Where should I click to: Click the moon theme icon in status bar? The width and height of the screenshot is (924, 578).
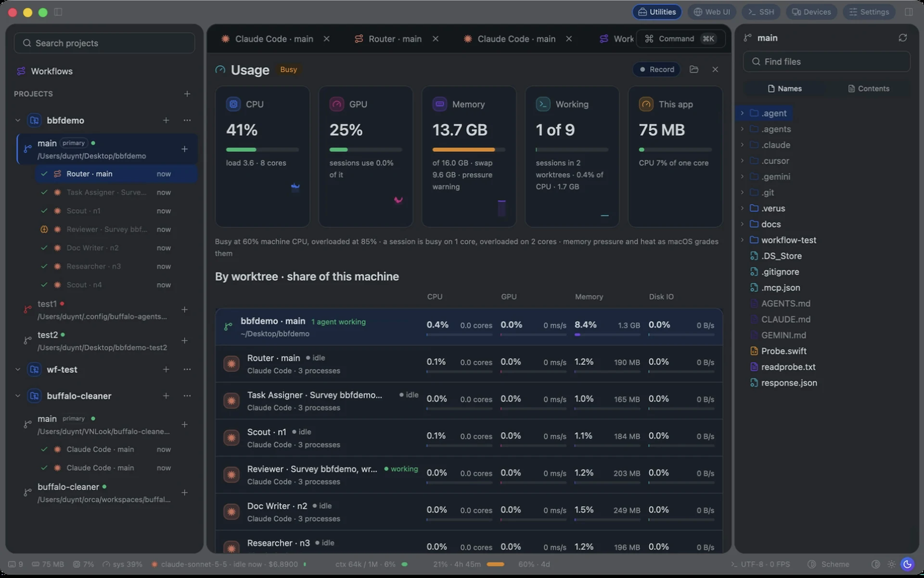tap(907, 564)
